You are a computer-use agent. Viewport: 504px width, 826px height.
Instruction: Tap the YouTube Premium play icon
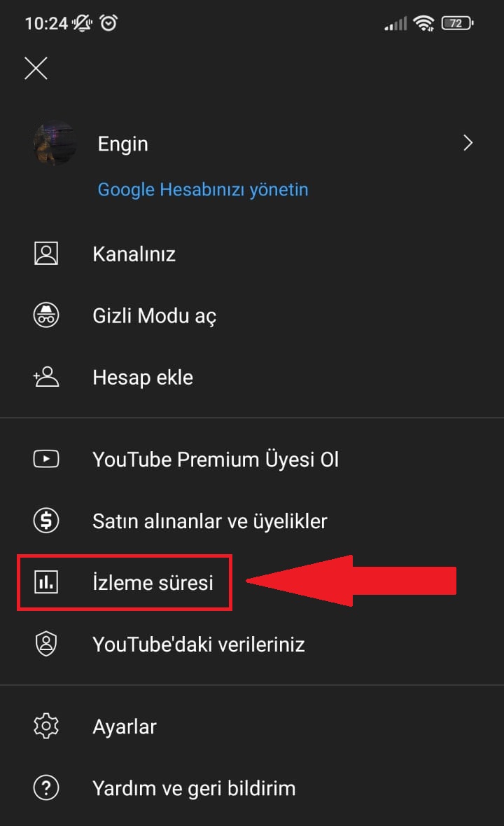(46, 460)
